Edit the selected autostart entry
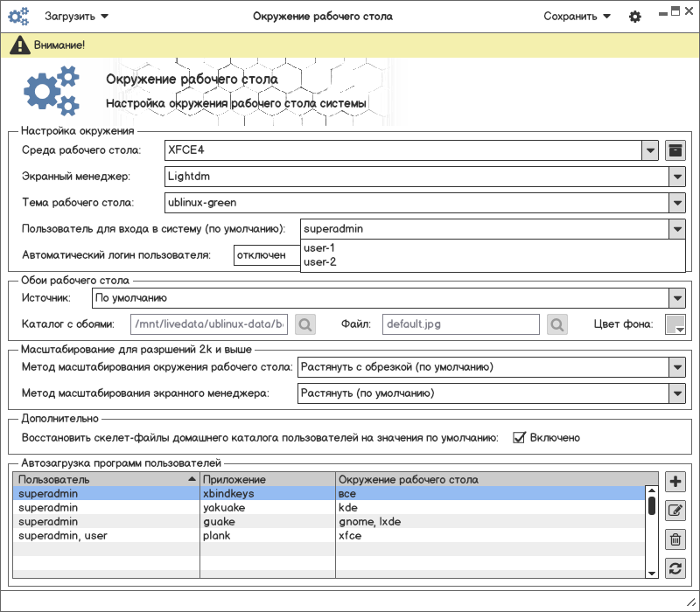Screen dimensions: 700x612 pyautogui.click(x=675, y=511)
